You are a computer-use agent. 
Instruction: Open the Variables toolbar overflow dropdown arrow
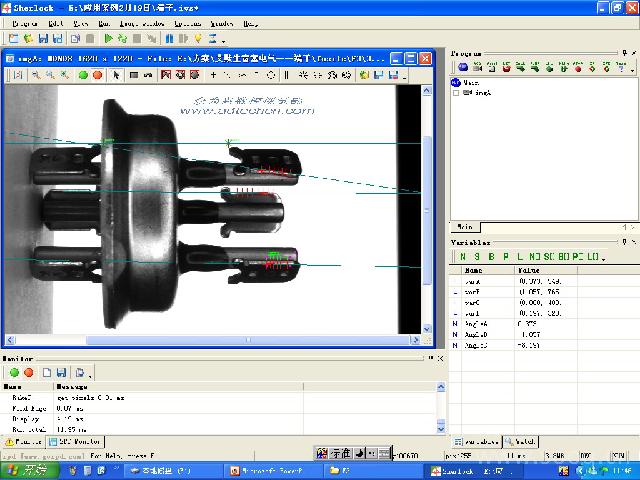point(602,258)
